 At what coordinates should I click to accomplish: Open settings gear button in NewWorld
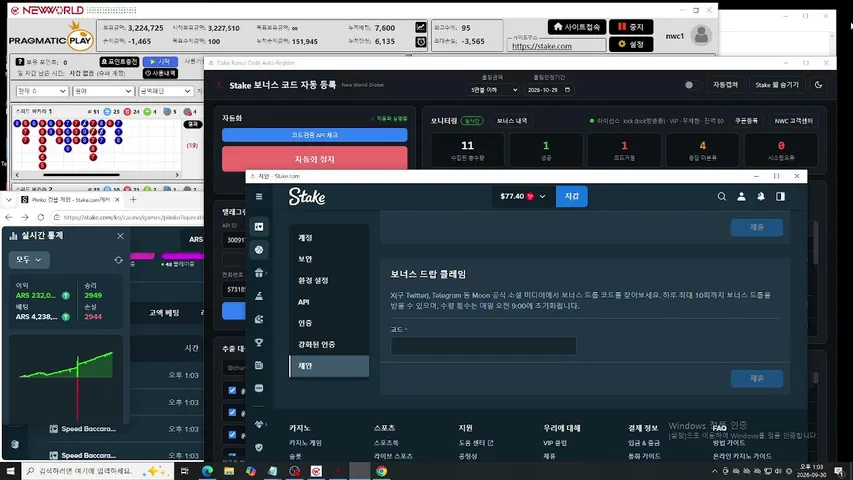point(631,44)
